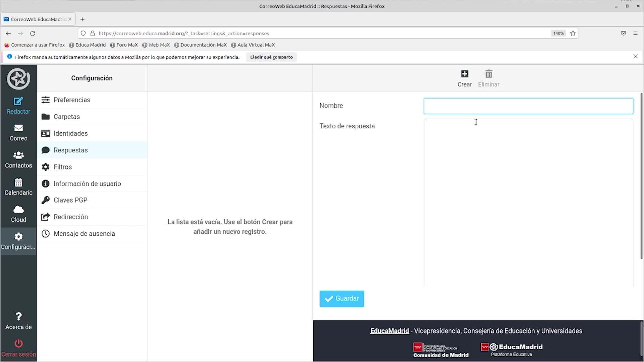
Task: Open the Identidades settings section
Action: [70, 133]
